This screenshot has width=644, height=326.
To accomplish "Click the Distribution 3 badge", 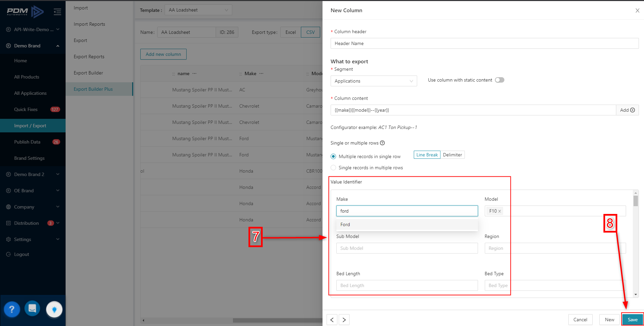I will tap(50, 223).
